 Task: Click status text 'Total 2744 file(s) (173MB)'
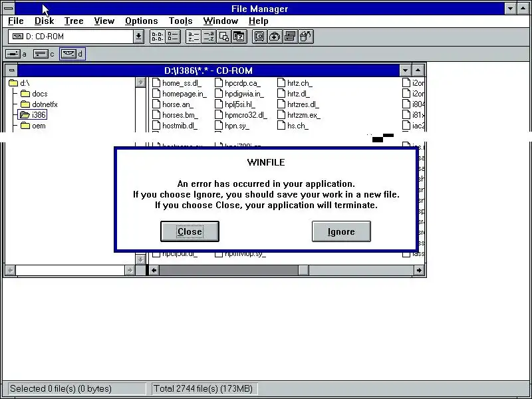[x=203, y=389]
